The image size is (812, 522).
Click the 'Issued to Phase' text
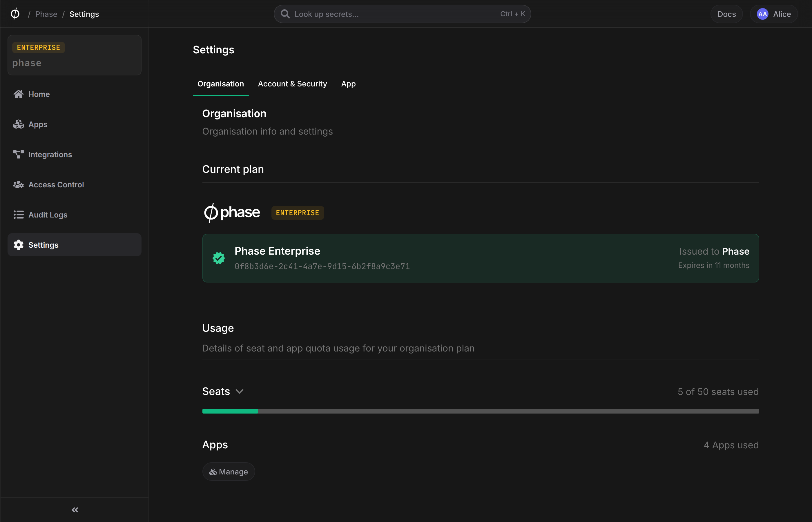point(714,251)
